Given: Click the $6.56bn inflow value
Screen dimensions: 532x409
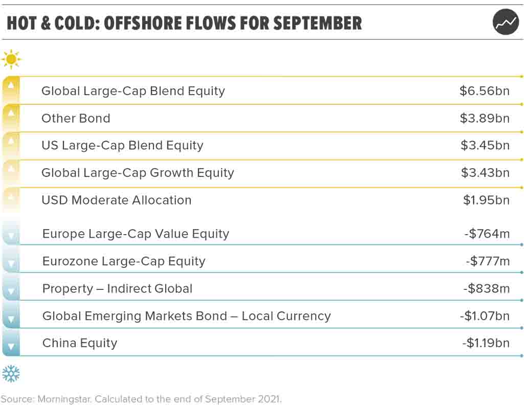Looking at the screenshot, I should point(484,91).
